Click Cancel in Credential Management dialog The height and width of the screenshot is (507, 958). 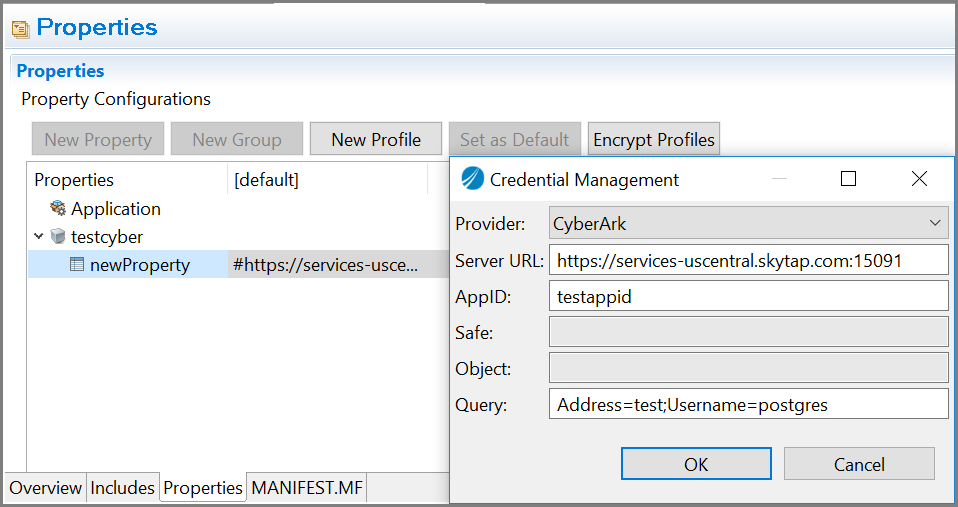[859, 464]
